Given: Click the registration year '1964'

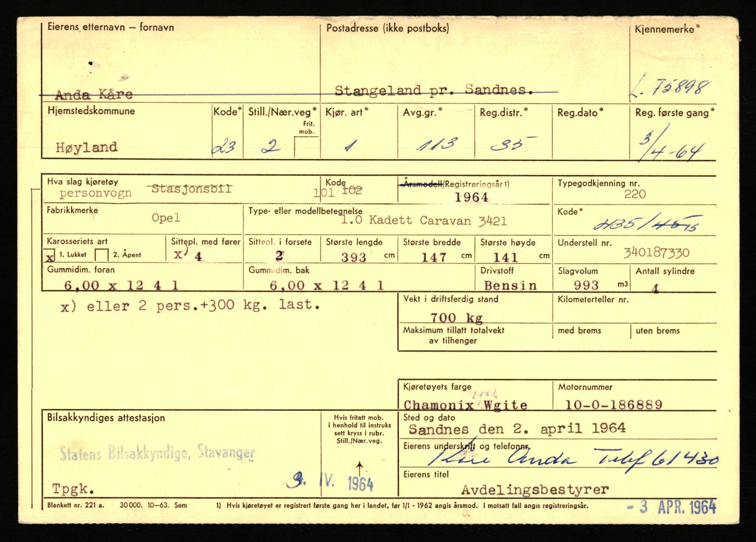Looking at the screenshot, I should click(x=471, y=197).
